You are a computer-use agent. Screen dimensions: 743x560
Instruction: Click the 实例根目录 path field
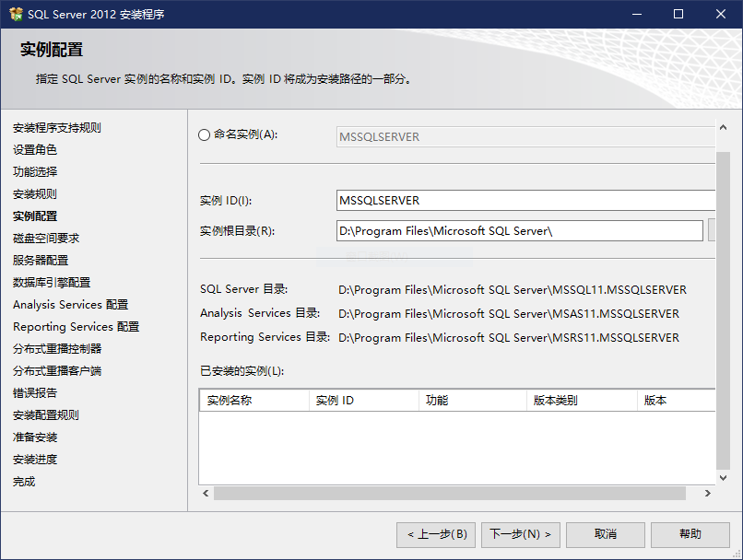pyautogui.click(x=461, y=230)
